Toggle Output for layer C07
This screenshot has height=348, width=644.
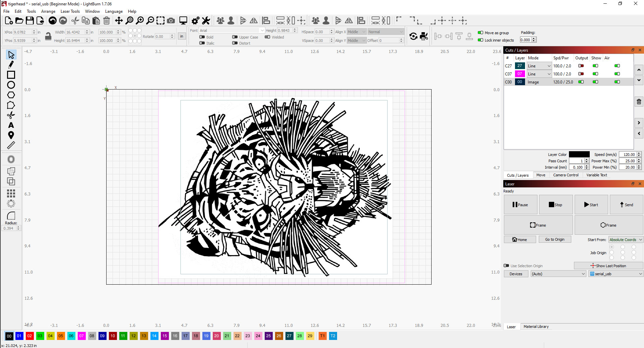click(x=581, y=74)
